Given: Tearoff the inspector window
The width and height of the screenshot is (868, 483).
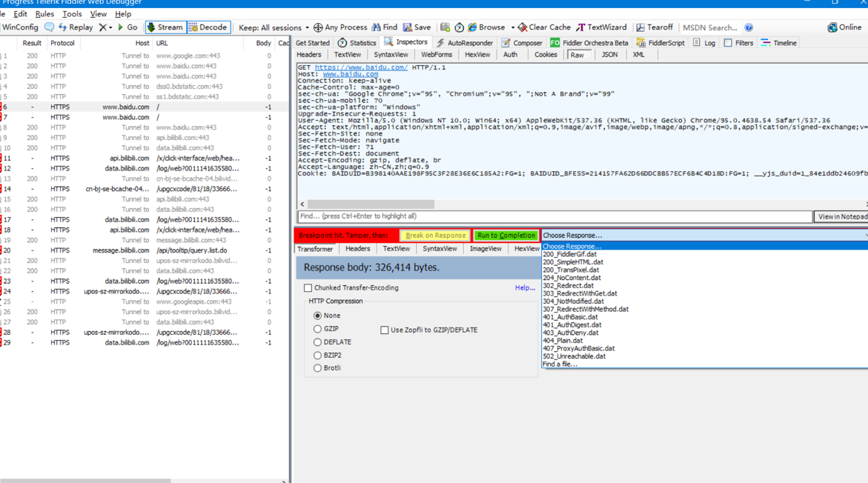Looking at the screenshot, I should point(655,27).
